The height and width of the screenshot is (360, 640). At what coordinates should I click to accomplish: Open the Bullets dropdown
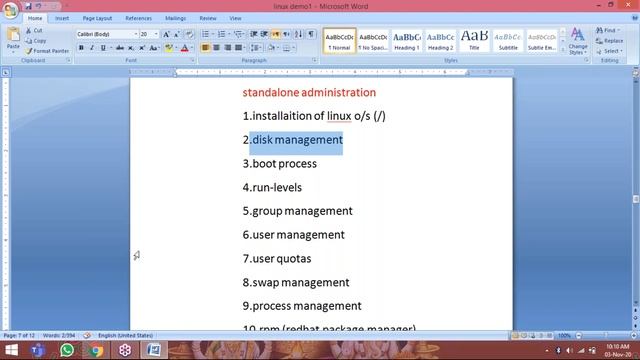click(x=213, y=34)
